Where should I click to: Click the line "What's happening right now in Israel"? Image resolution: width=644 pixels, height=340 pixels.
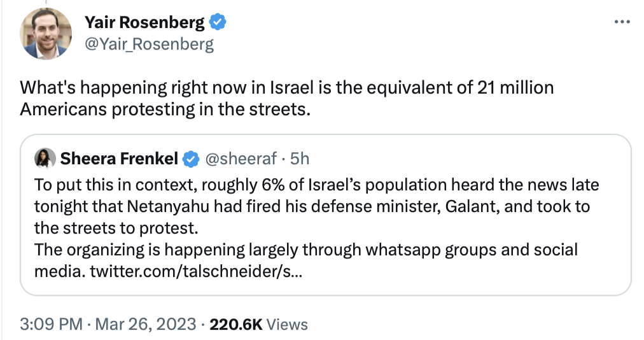pos(286,87)
